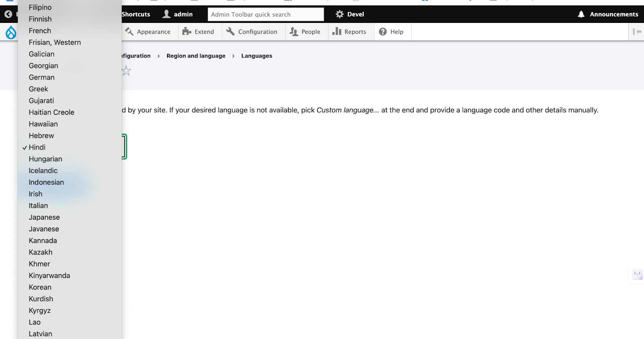This screenshot has height=339, width=644.
Task: Click the Configuration breadcrumb link
Action: coord(136,56)
